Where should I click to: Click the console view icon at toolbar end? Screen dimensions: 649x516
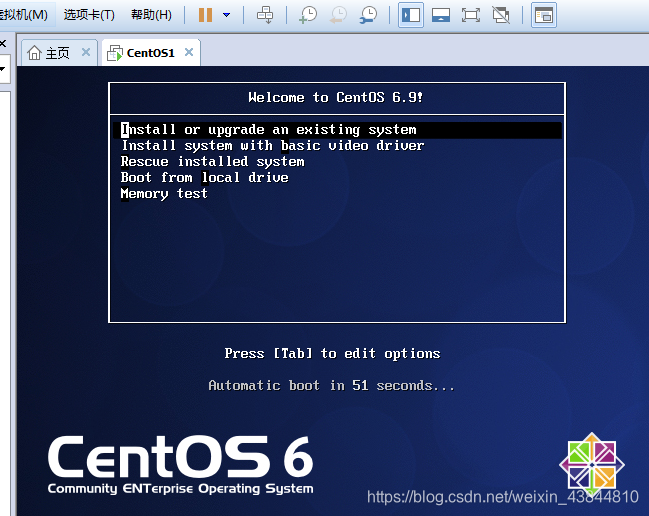coord(544,15)
